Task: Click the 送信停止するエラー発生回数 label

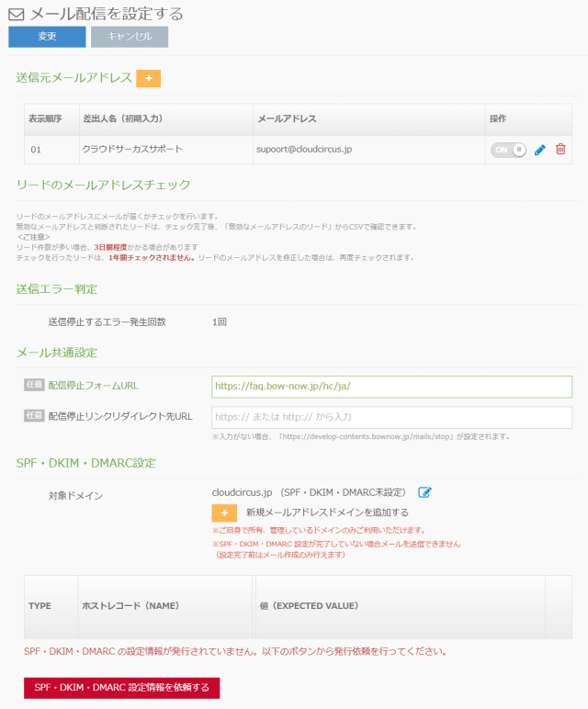Action: 107,322
